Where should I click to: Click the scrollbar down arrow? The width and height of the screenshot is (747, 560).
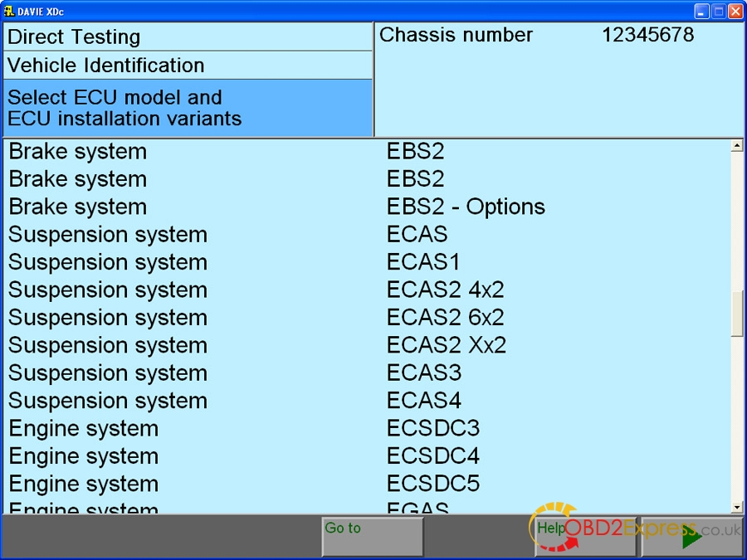pyautogui.click(x=737, y=507)
